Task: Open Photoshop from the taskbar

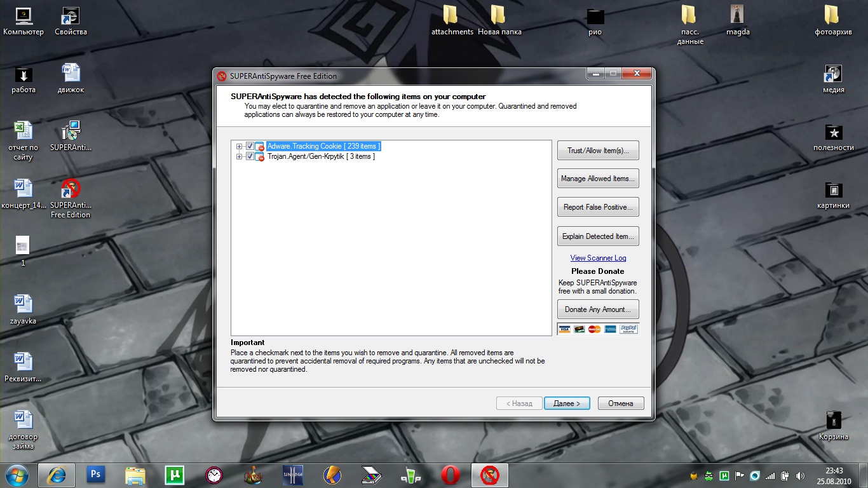Action: (96, 475)
